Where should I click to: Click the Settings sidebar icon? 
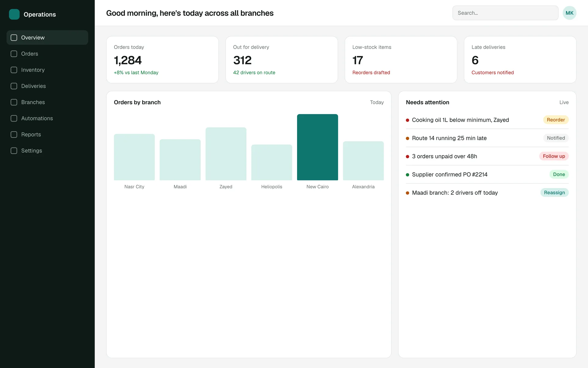pyautogui.click(x=14, y=151)
